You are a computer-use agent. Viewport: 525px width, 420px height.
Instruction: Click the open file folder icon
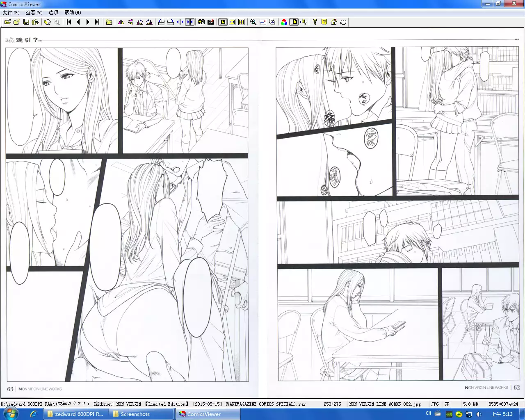pos(7,22)
